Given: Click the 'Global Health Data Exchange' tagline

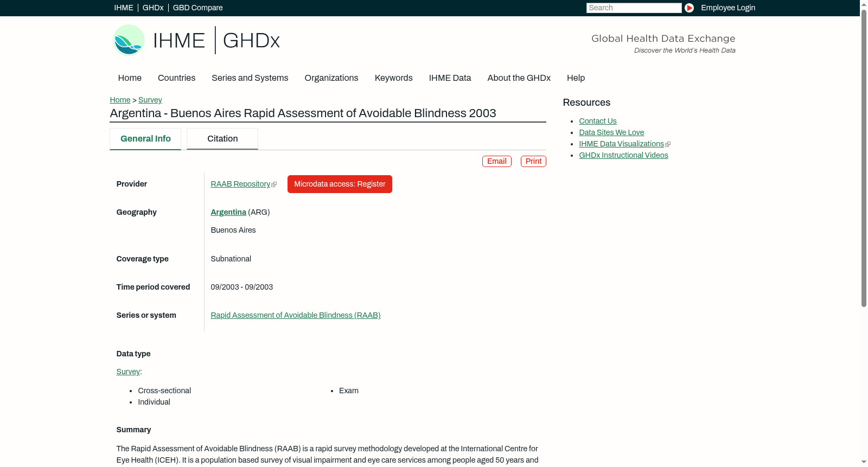Looking at the screenshot, I should [x=663, y=39].
